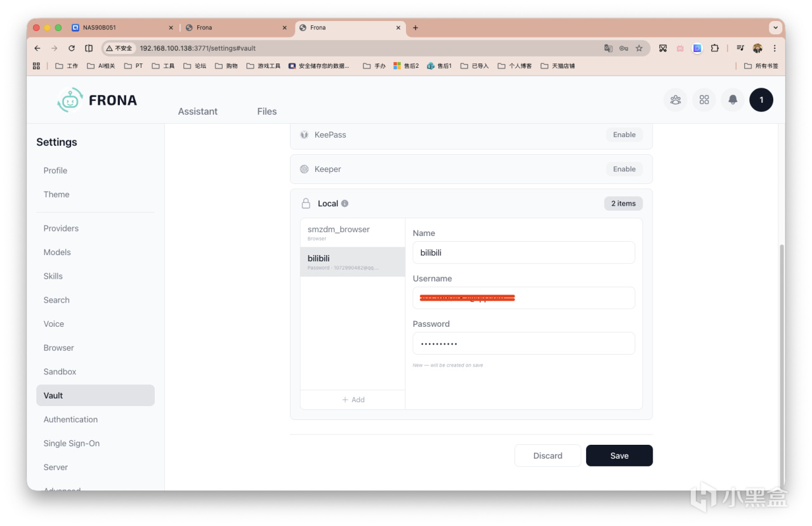Image resolution: width=812 pixels, height=526 pixels.
Task: Click the team members icon in header
Action: pos(675,100)
